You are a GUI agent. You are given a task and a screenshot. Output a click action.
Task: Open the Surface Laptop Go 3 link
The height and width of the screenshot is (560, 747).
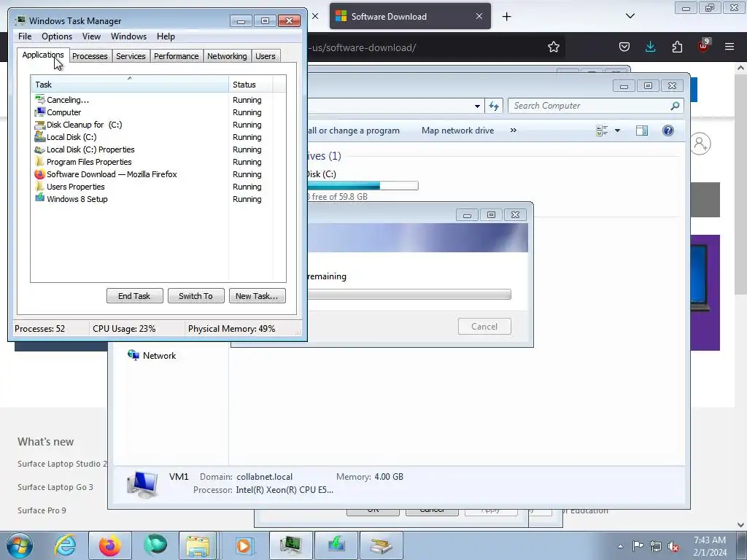55,487
